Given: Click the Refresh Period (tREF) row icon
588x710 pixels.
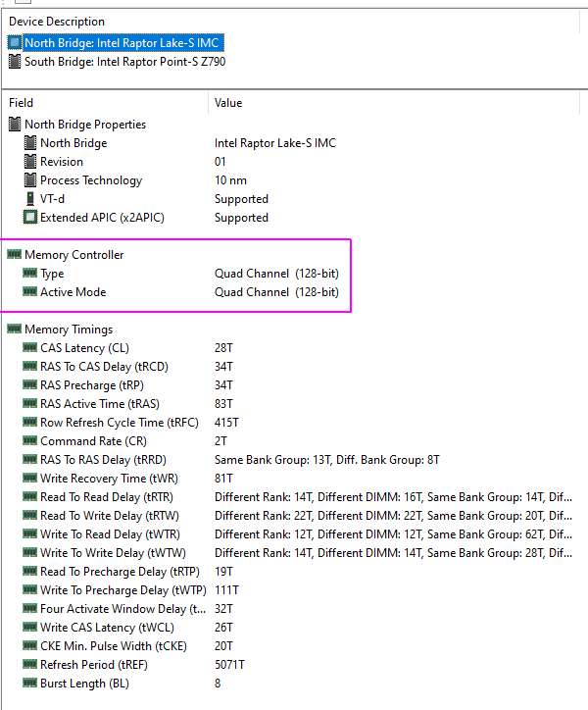Looking at the screenshot, I should (29, 664).
